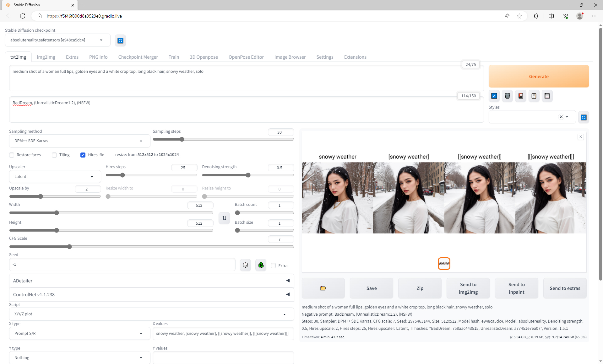The image size is (603, 364).
Task: Click the recycle reuse seed icon
Action: point(261,265)
